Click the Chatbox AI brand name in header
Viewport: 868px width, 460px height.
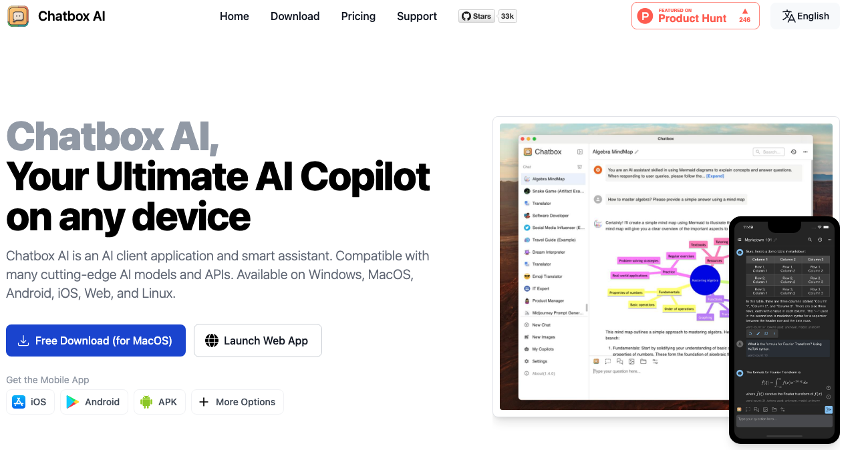pyautogui.click(x=71, y=16)
